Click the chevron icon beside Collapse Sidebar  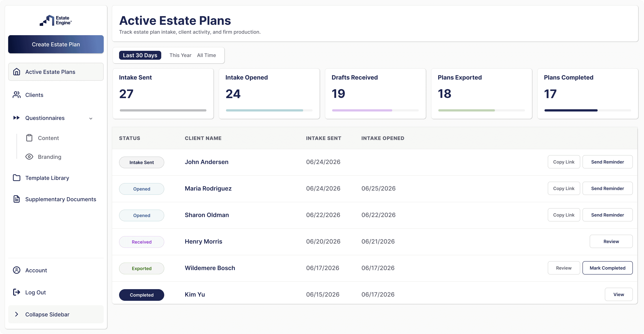[17, 314]
